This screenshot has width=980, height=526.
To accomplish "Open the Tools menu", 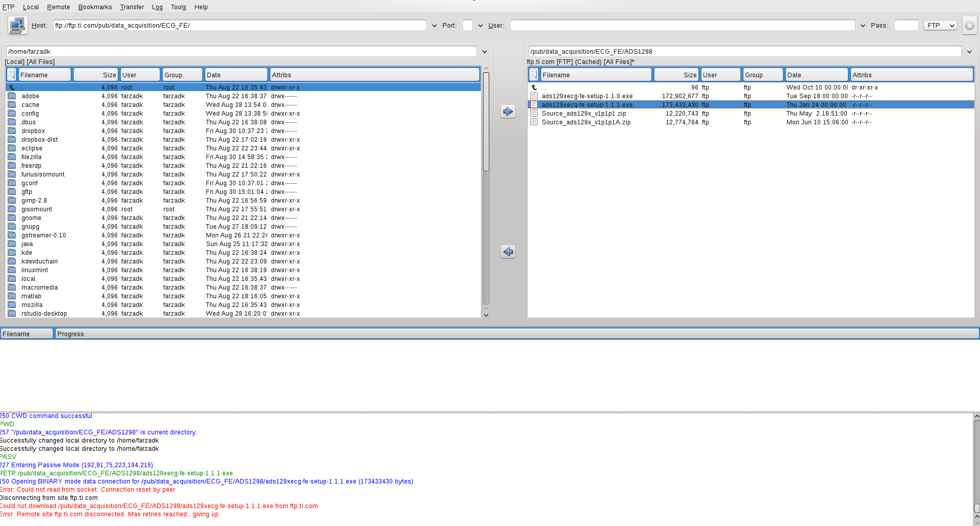I will click(178, 7).
